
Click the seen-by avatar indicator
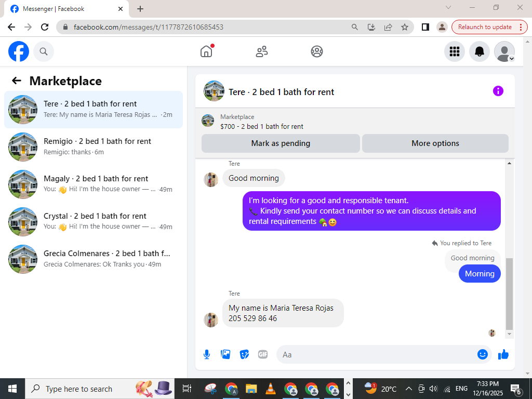click(492, 333)
